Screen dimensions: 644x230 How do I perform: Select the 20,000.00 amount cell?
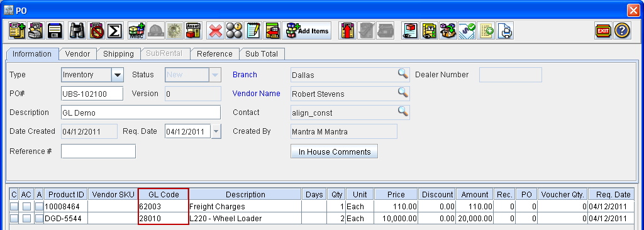click(x=474, y=219)
